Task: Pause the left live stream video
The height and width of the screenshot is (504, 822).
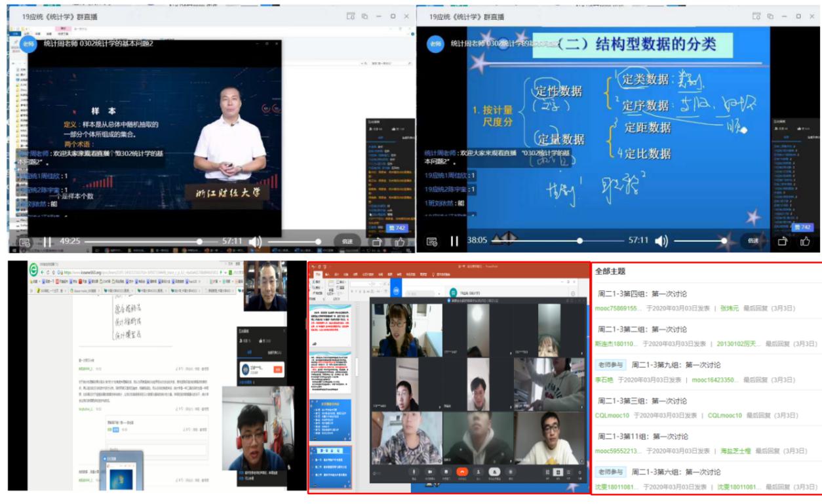Action: tap(47, 241)
